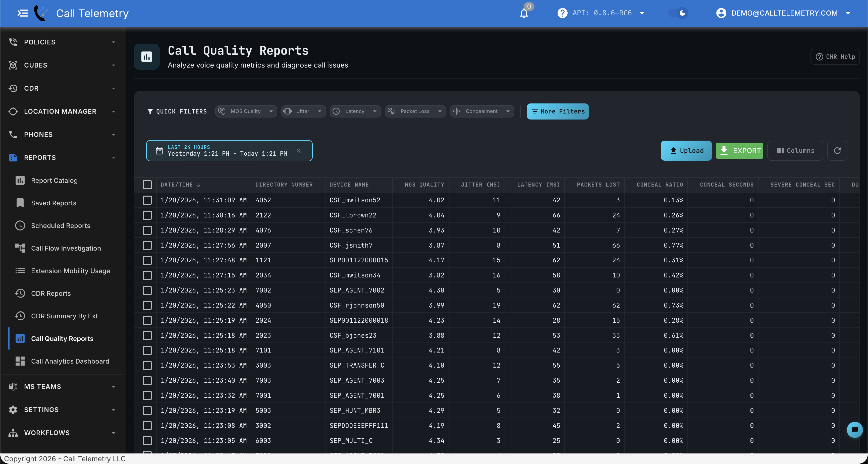Expand the CDR sidebar section

pyautogui.click(x=62, y=88)
